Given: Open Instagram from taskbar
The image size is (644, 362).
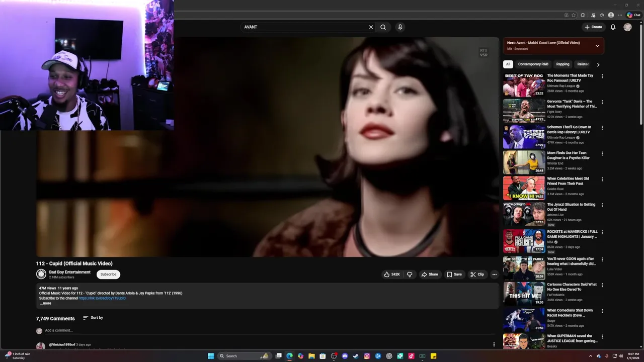Looking at the screenshot, I should pyautogui.click(x=367, y=356).
